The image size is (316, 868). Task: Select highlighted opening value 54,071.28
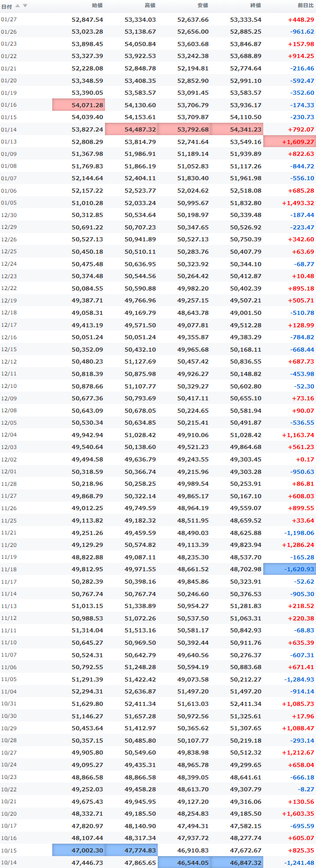[x=79, y=105]
